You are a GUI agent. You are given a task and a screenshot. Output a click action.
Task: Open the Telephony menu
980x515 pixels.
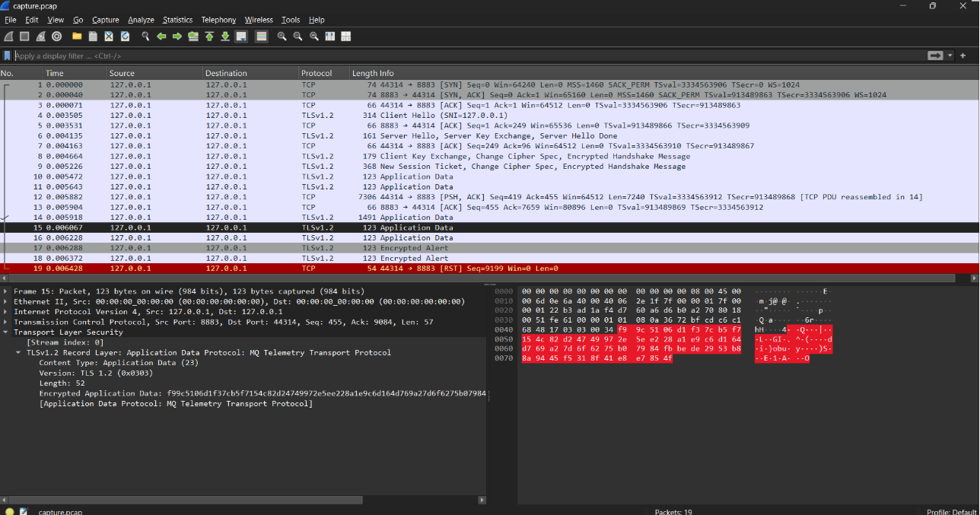(218, 20)
